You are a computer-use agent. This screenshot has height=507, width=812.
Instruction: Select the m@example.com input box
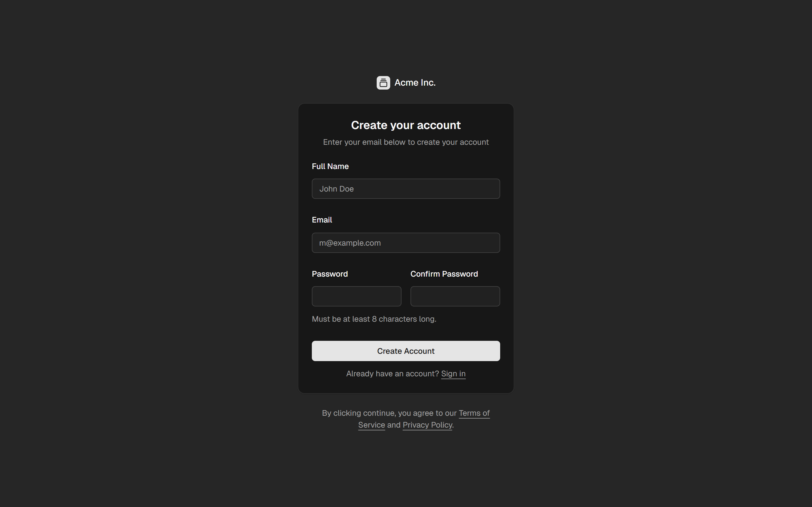point(406,243)
